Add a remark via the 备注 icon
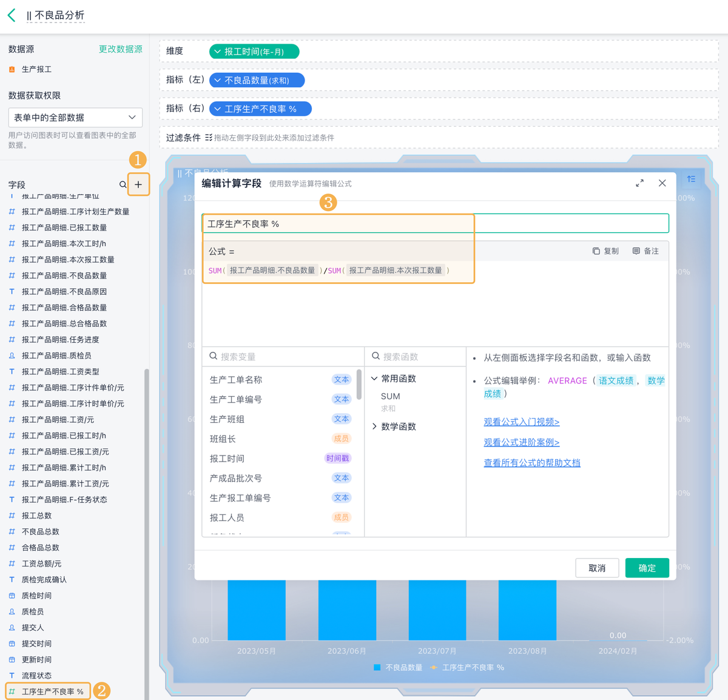 click(x=644, y=251)
